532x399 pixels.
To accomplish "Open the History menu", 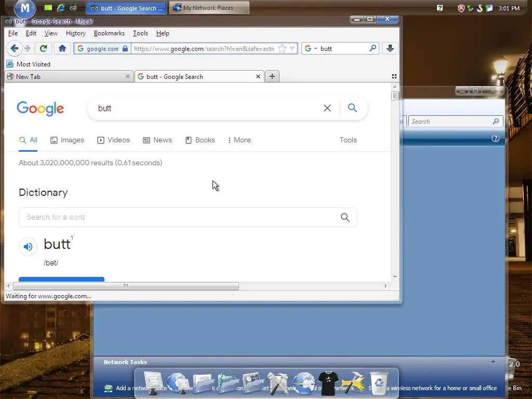I will tap(76, 33).
